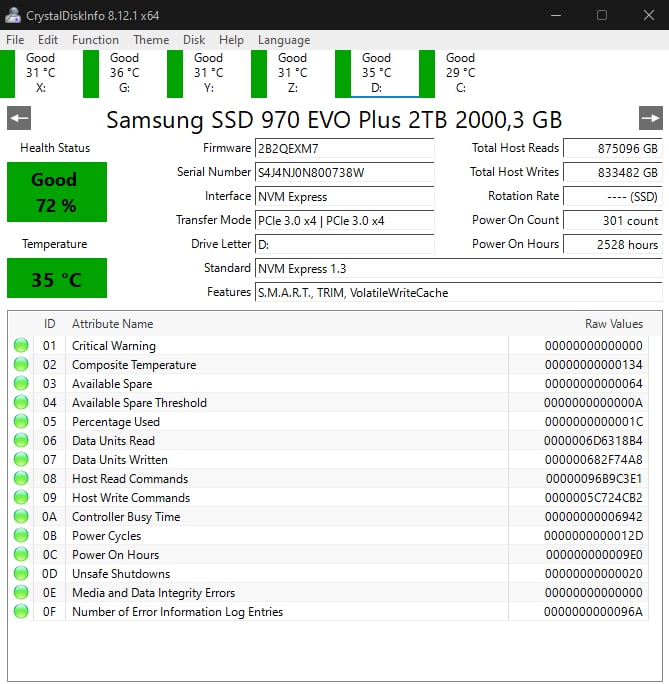Click the Drive Letter field
Viewport: 669px width, 684px height.
tap(345, 244)
